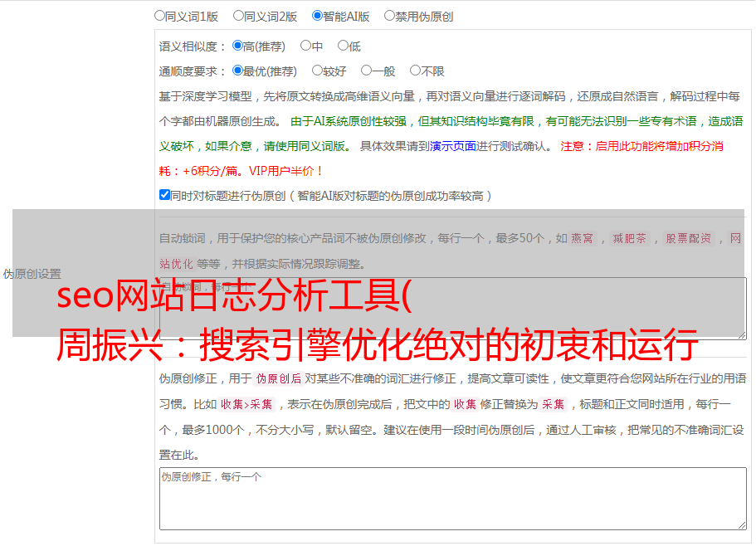Click into the 伪原创修正 textarea
The height and width of the screenshot is (546, 756).
[x=453, y=499]
